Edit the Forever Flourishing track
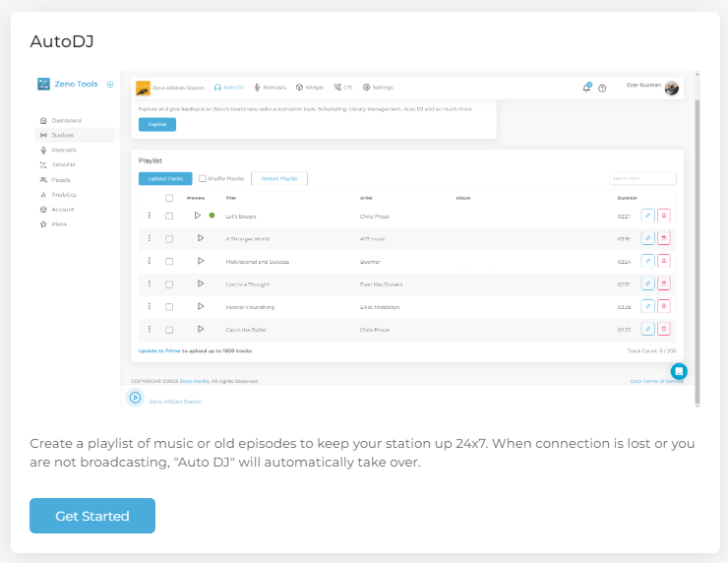Viewport: 728px width, 563px height. pyautogui.click(x=647, y=306)
